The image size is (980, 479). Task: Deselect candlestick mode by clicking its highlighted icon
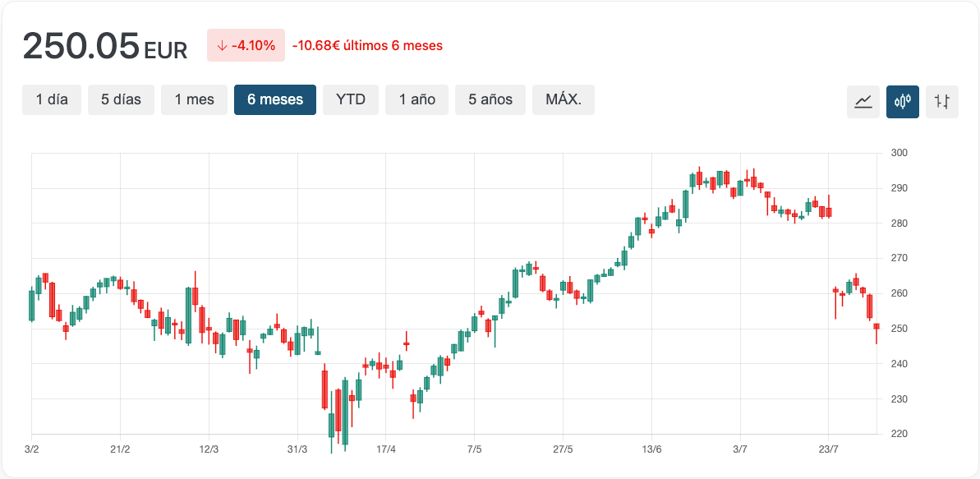click(x=903, y=102)
